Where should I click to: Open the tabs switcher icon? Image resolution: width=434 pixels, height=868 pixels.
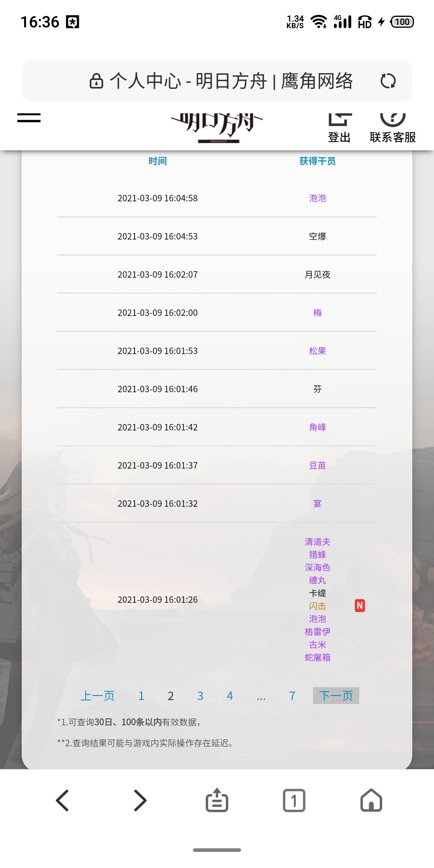[x=294, y=800]
